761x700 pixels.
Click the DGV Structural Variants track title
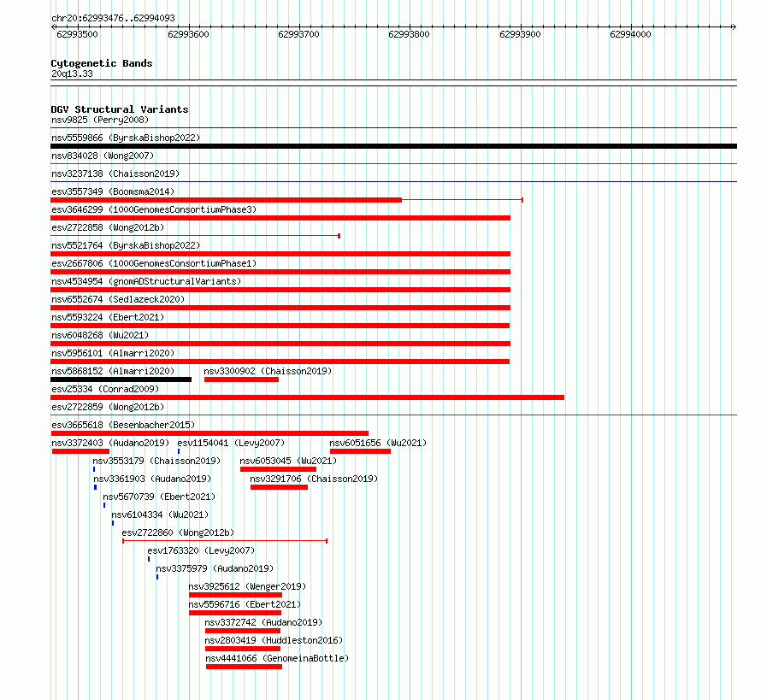pos(120,109)
